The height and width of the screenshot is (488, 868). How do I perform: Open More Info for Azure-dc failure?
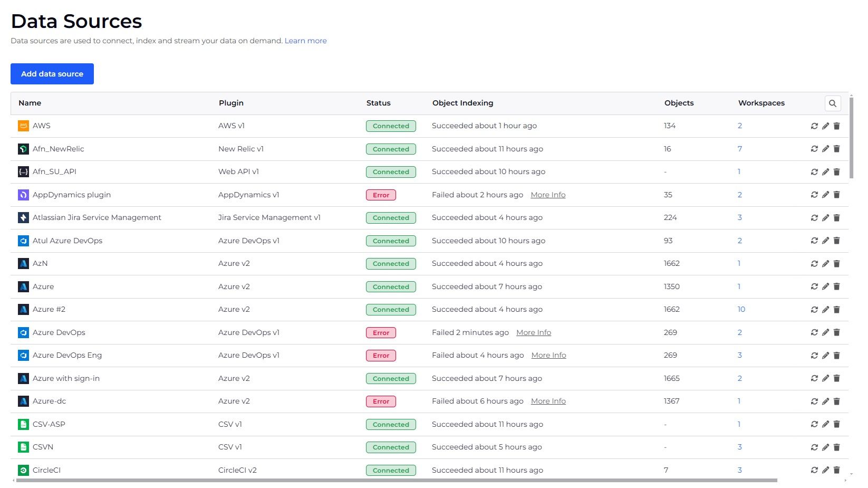coord(548,401)
